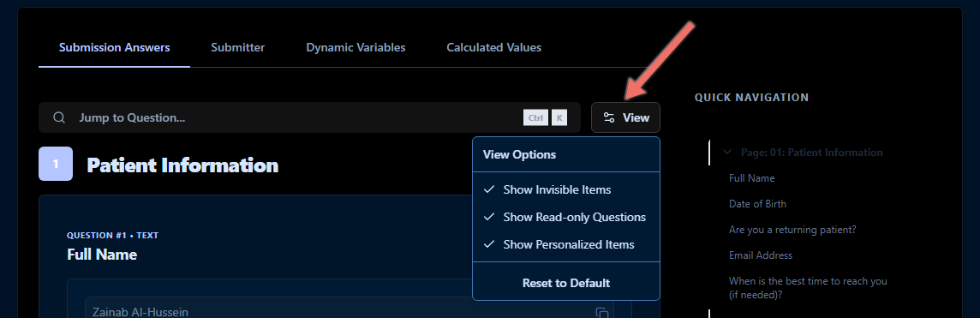Navigate to Are you a returning patient?

tap(792, 229)
